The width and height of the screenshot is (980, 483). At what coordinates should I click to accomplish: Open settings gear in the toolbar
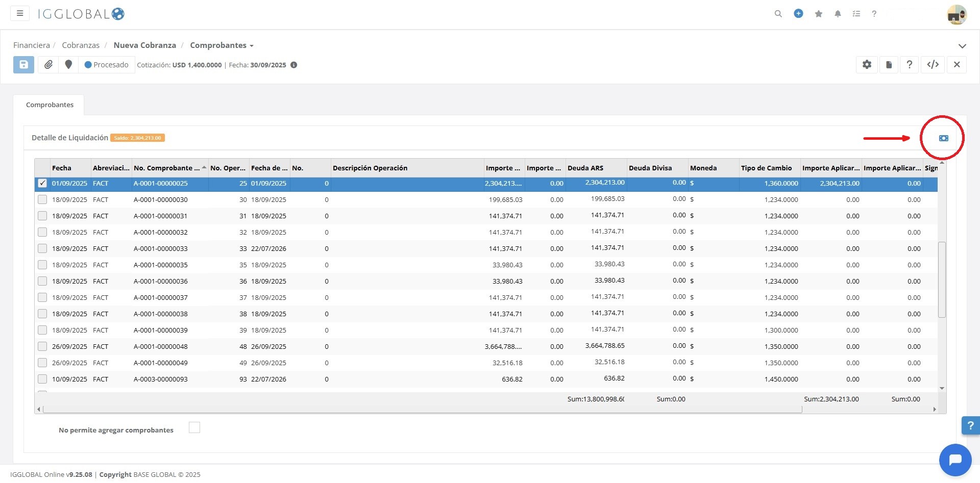867,65
